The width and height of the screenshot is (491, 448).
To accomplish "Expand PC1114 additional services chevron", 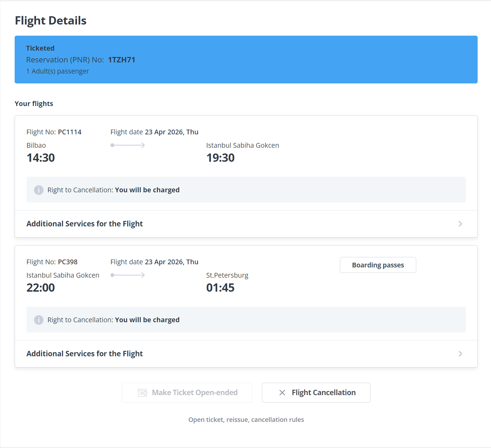I will pos(460,224).
